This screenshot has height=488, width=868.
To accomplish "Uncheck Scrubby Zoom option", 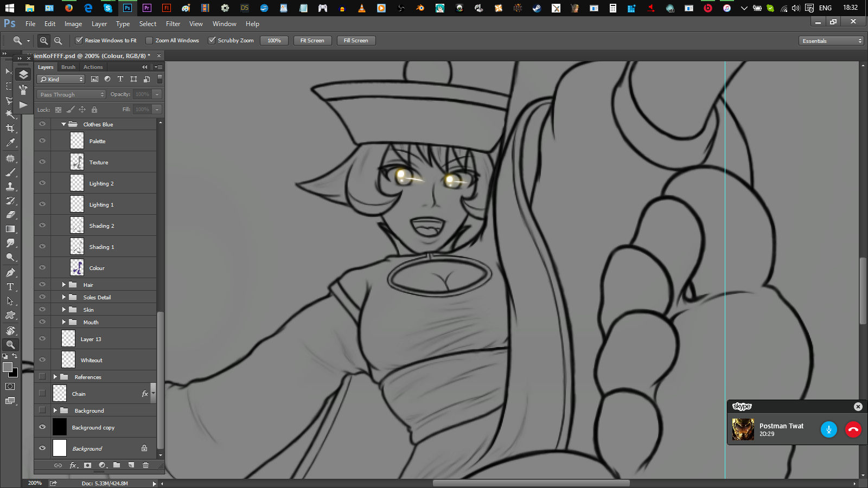I will point(212,41).
